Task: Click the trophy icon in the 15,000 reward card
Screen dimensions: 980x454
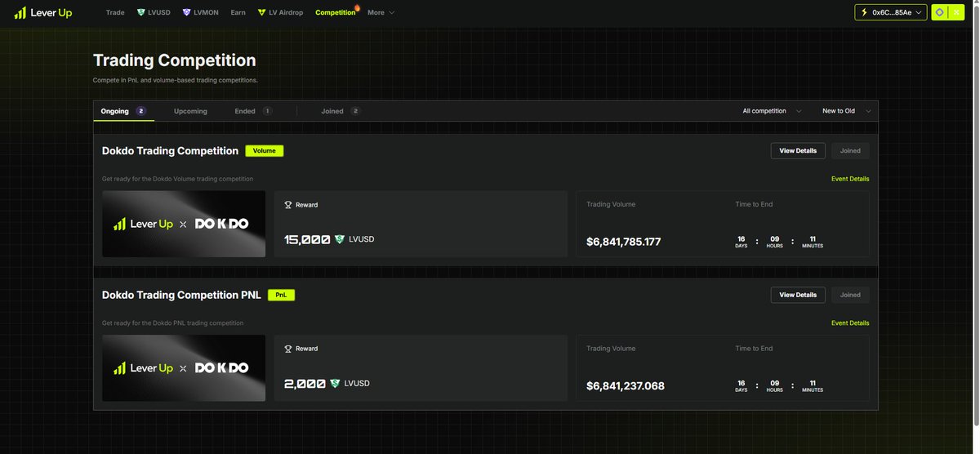Action: tap(287, 205)
